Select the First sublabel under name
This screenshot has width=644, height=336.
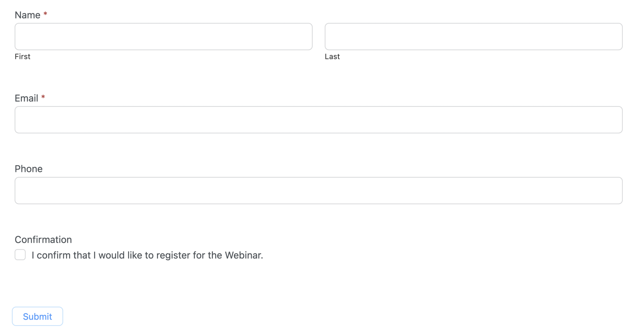coord(22,56)
